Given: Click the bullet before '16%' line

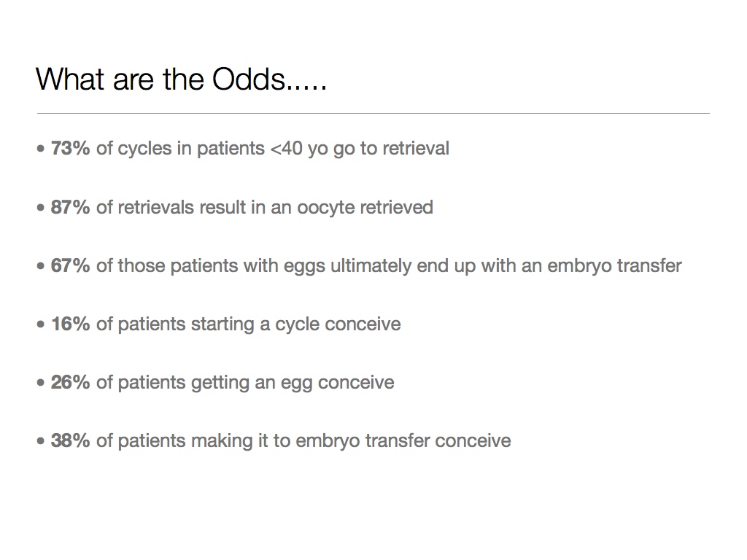Looking at the screenshot, I should (41, 324).
